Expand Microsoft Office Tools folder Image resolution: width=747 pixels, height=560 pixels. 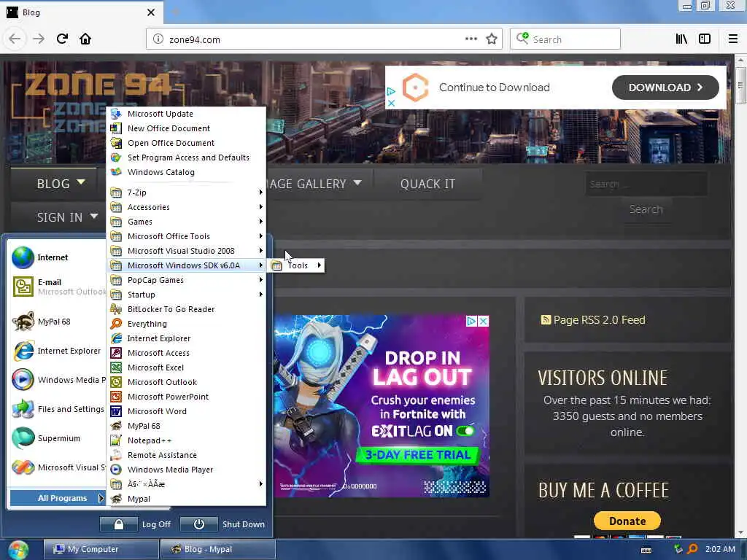tap(186, 236)
